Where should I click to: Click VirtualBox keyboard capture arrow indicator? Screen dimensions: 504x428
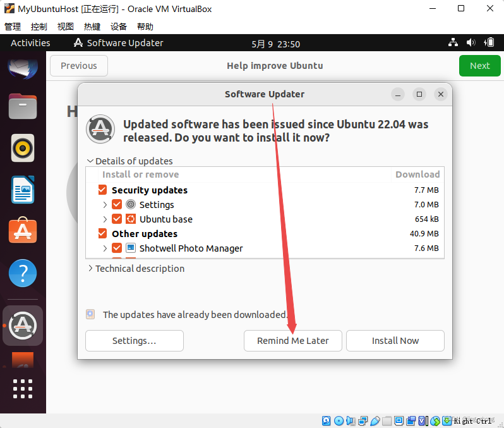click(447, 420)
